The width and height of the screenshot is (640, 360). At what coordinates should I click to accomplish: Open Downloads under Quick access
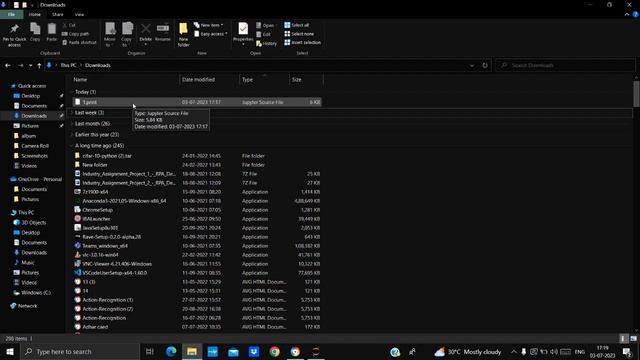point(33,116)
